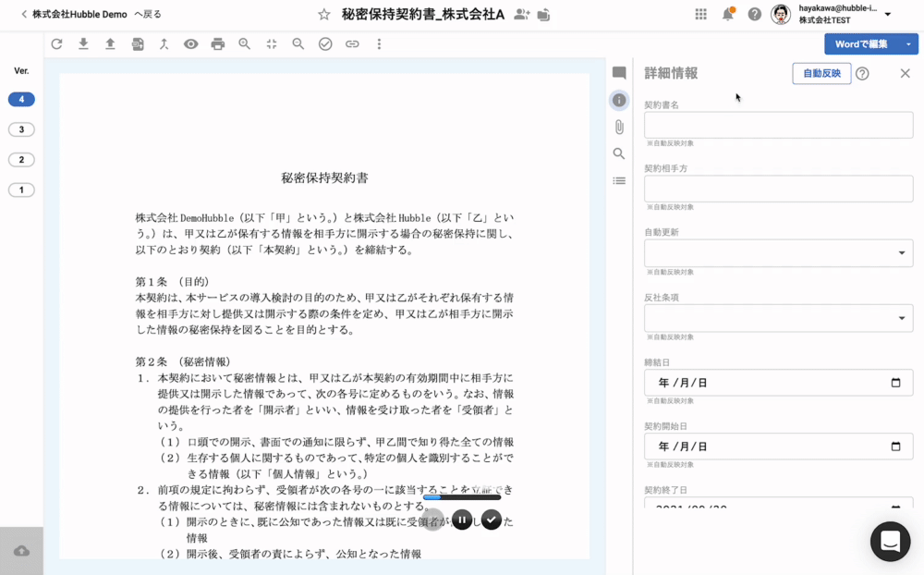Toggle the approval checkmark circle in toolbar

[325, 43]
